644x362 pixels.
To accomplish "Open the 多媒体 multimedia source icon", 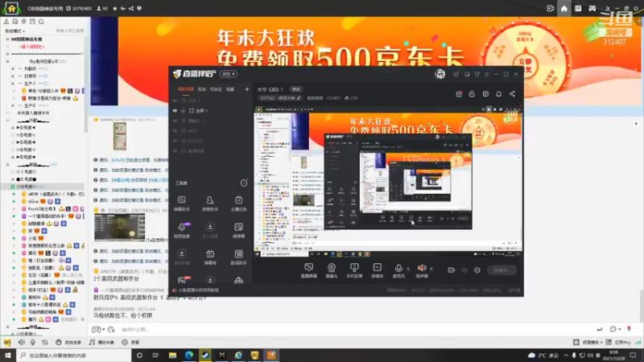I will pos(377,268).
